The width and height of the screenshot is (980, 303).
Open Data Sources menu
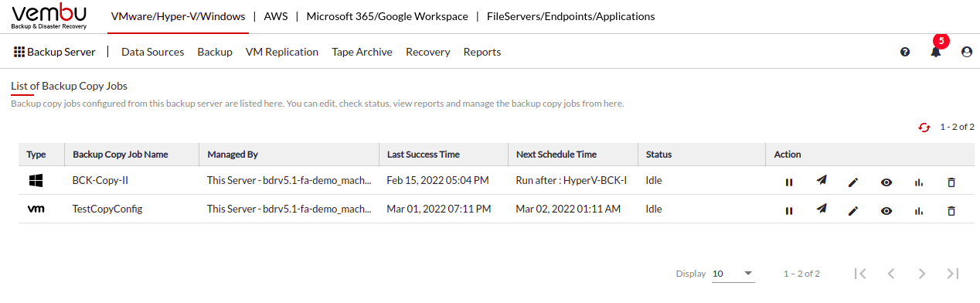point(153,52)
